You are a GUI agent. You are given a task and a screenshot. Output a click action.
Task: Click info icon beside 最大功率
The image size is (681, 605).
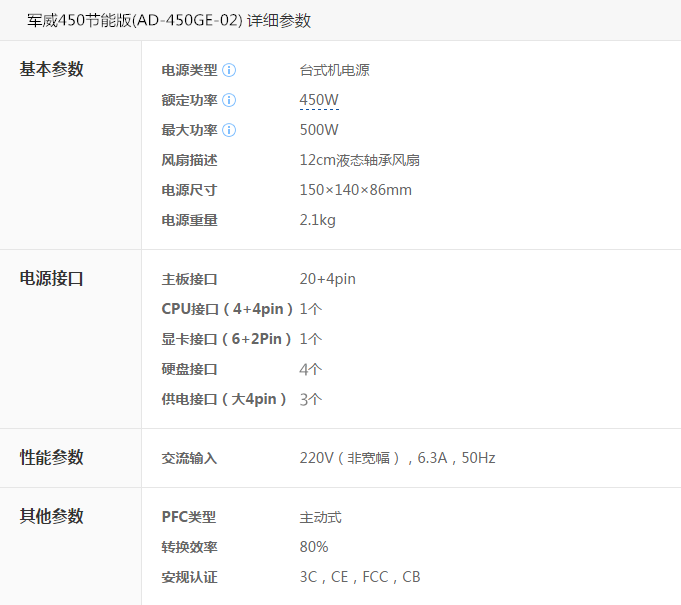[229, 130]
